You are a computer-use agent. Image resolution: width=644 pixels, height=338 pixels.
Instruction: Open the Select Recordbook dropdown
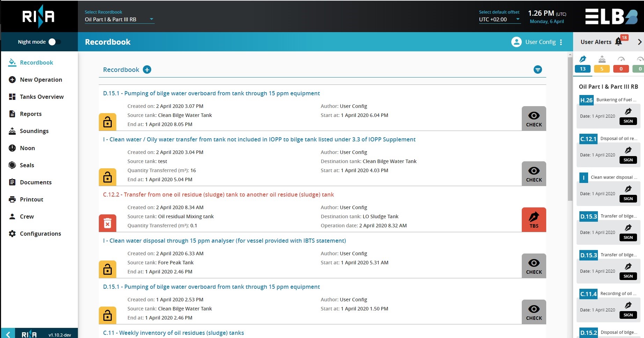coord(119,20)
